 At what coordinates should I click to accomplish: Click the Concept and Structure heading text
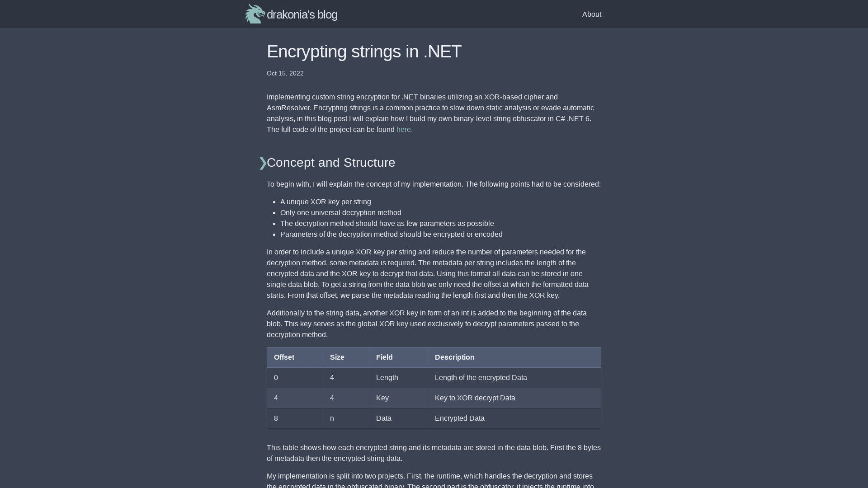tap(331, 162)
